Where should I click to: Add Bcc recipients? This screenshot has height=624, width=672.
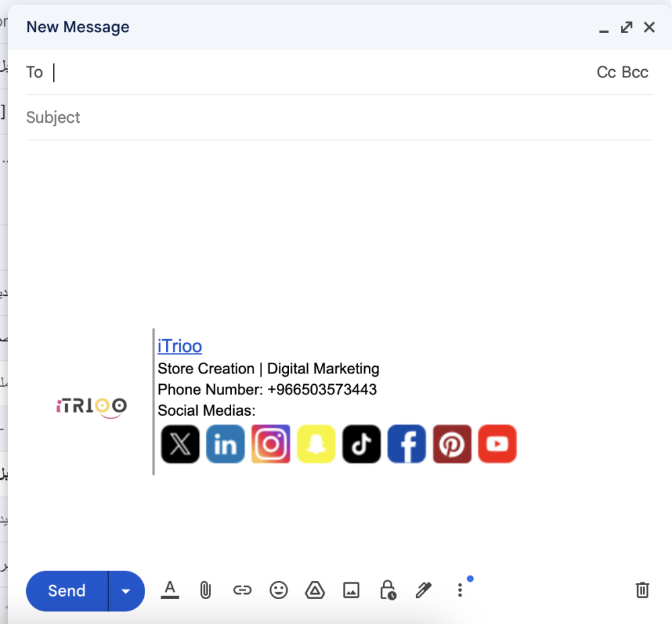tap(635, 73)
